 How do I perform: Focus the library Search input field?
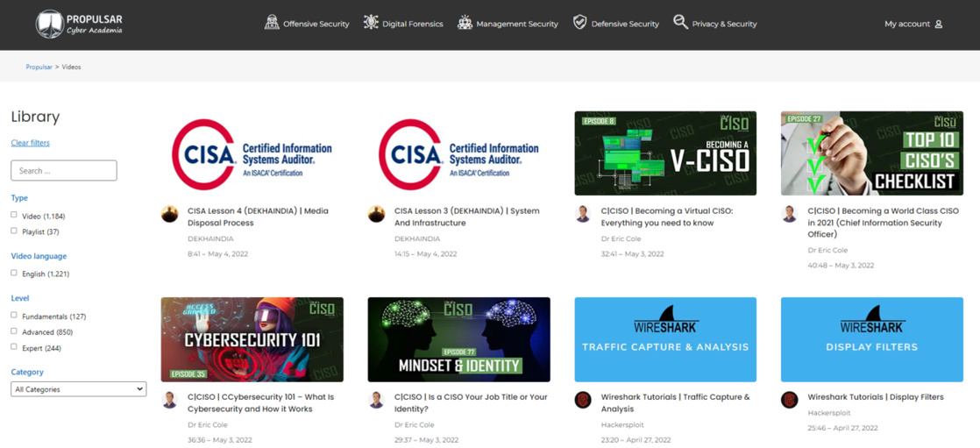pyautogui.click(x=64, y=171)
